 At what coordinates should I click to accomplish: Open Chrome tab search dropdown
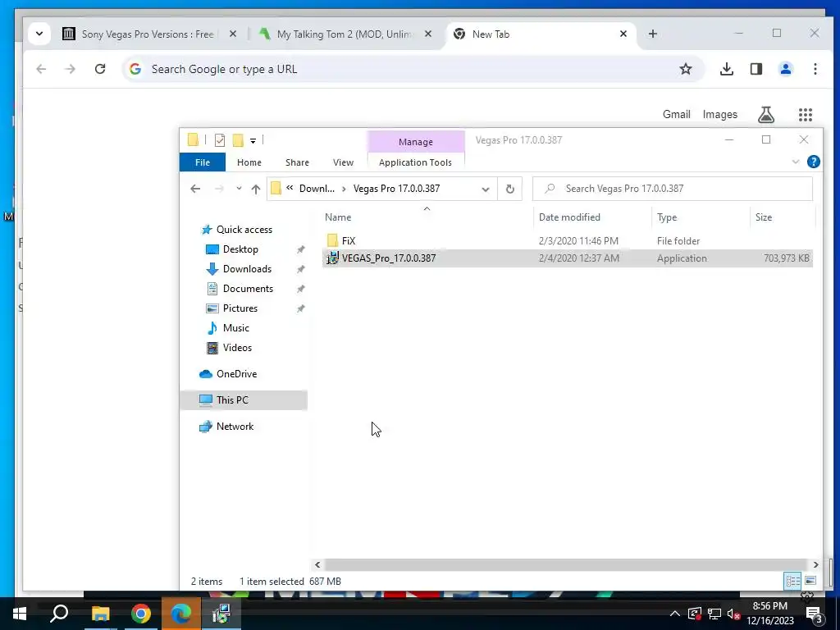click(39, 34)
